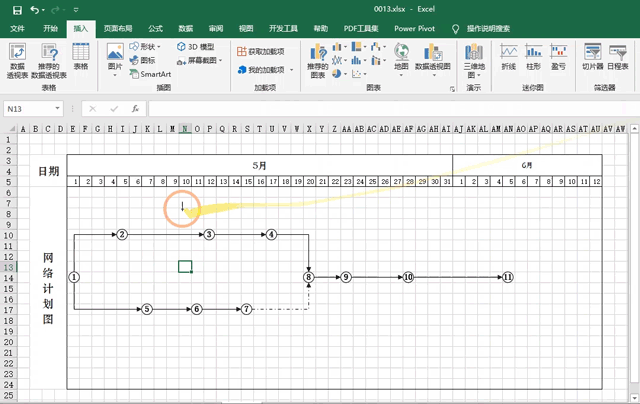Insert a pie or doughnut chart
640x404 pixels.
339,73
